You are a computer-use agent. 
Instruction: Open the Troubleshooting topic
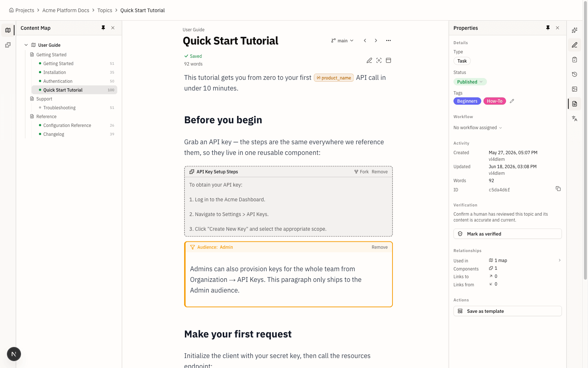point(74,107)
